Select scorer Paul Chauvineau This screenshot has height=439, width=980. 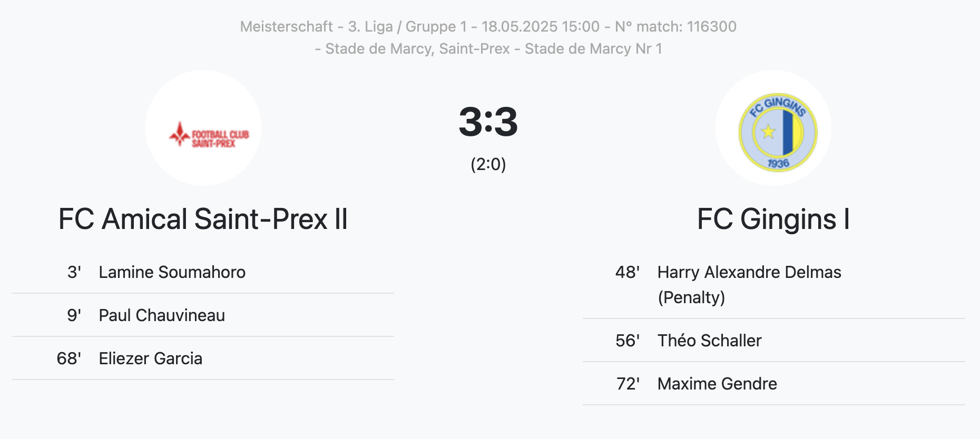pyautogui.click(x=162, y=315)
